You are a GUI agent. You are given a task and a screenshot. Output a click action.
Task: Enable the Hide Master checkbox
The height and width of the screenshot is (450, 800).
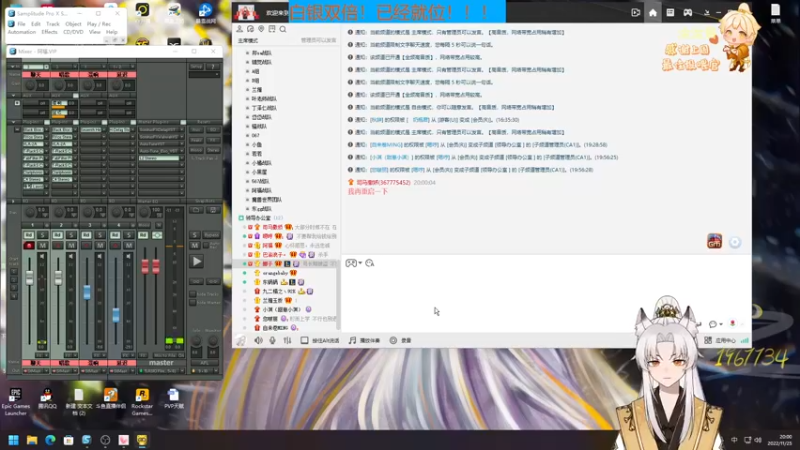(x=192, y=303)
